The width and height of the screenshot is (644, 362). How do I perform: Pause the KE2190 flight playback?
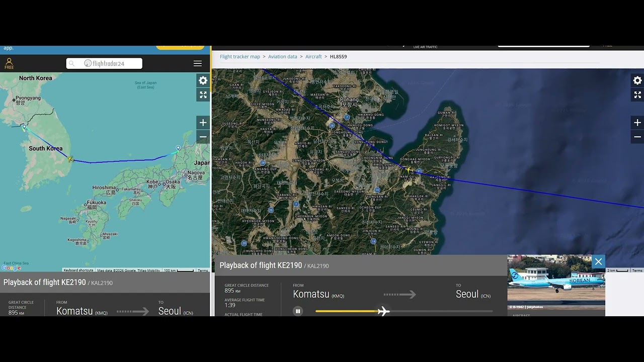click(x=298, y=311)
